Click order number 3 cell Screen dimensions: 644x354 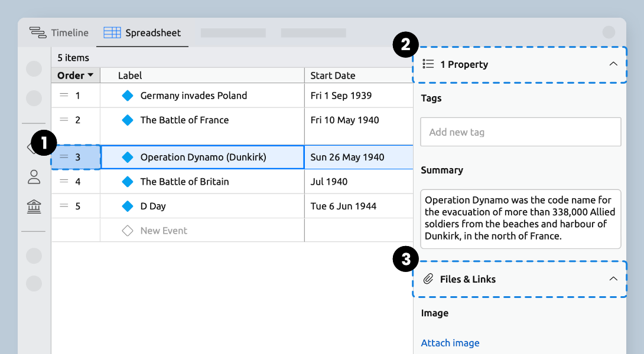[76, 157]
